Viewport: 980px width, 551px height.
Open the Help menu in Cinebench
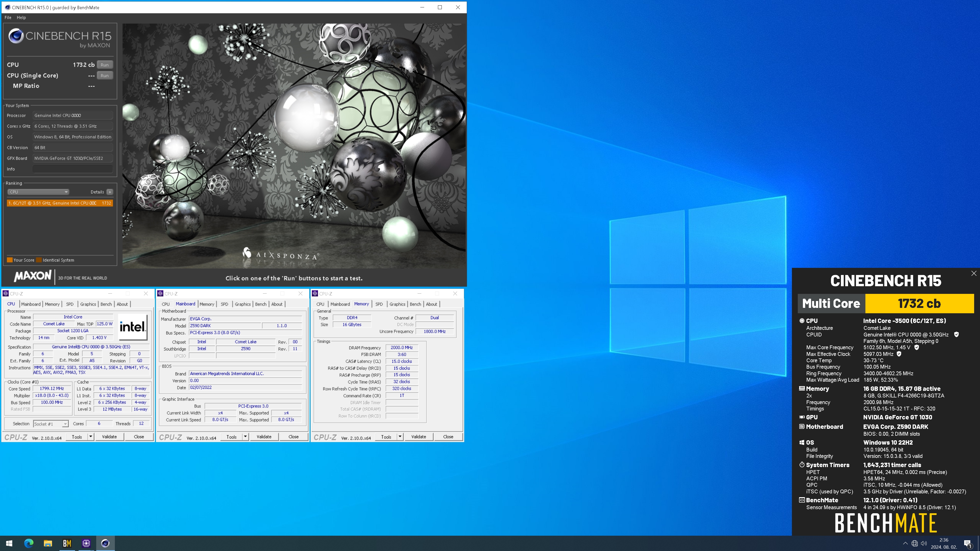tap(21, 18)
